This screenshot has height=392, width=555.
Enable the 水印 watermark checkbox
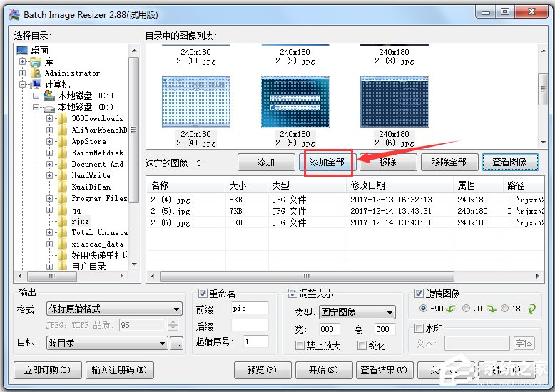point(419,329)
